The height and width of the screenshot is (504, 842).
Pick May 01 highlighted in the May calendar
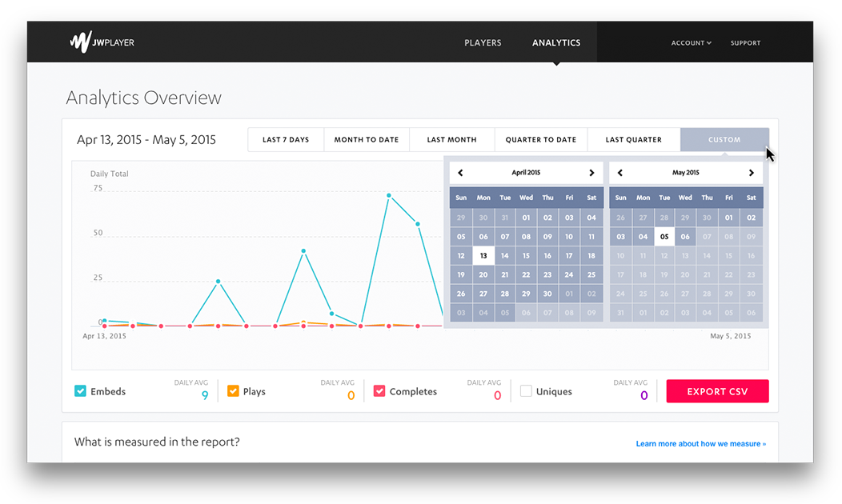pos(728,218)
